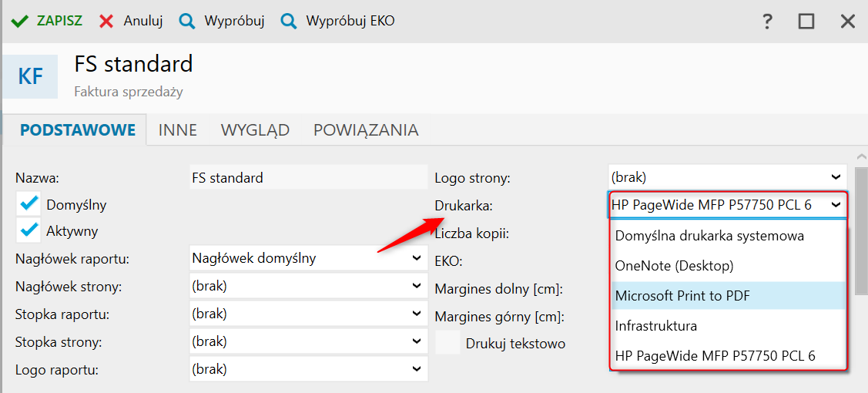
Task: Close the window with X icon
Action: [x=847, y=22]
